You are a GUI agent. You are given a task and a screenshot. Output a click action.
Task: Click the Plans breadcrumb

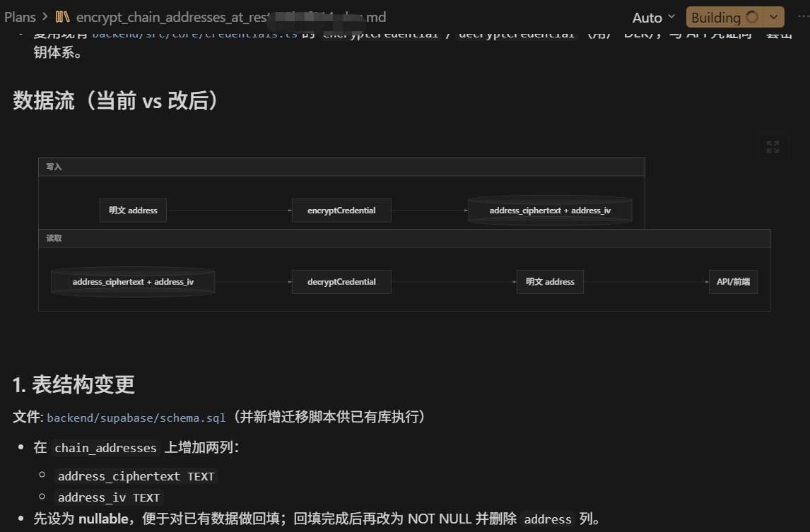pos(20,17)
